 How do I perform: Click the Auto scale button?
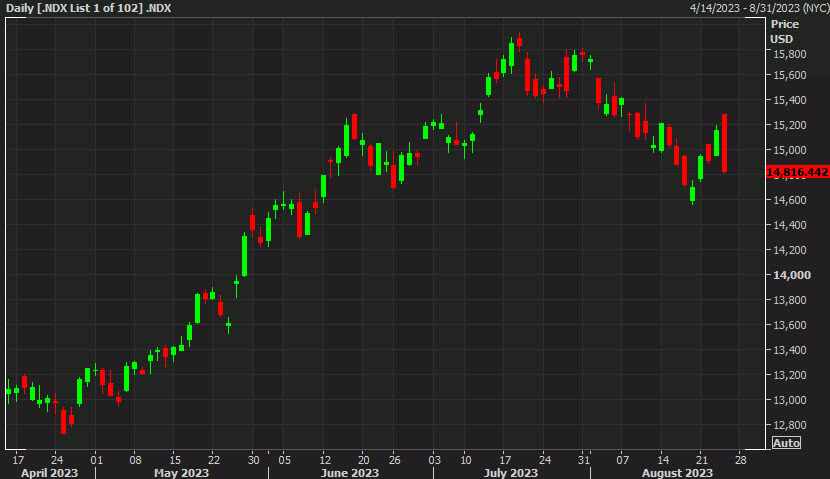(786, 443)
